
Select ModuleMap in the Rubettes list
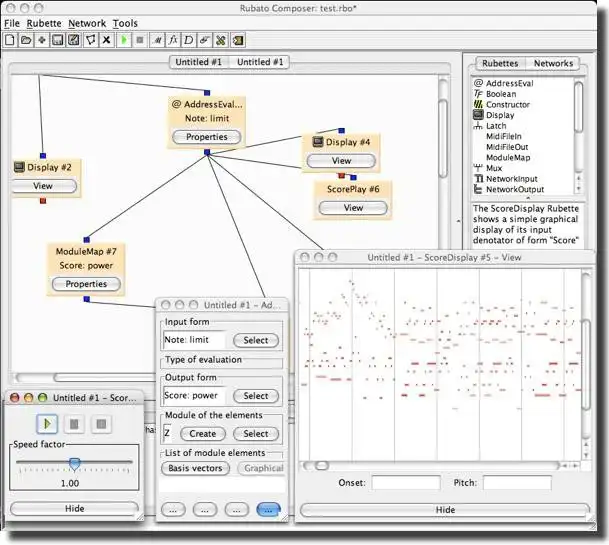point(508,158)
